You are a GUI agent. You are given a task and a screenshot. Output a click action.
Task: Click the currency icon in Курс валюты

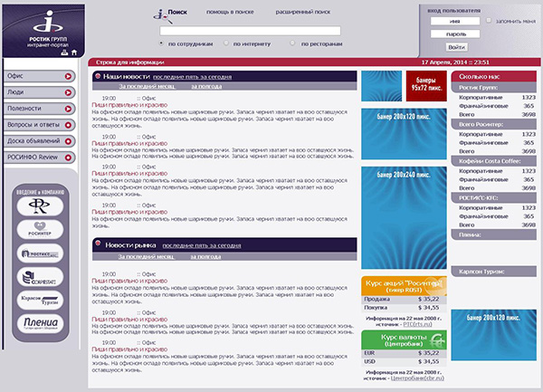pyautogui.click(x=437, y=340)
